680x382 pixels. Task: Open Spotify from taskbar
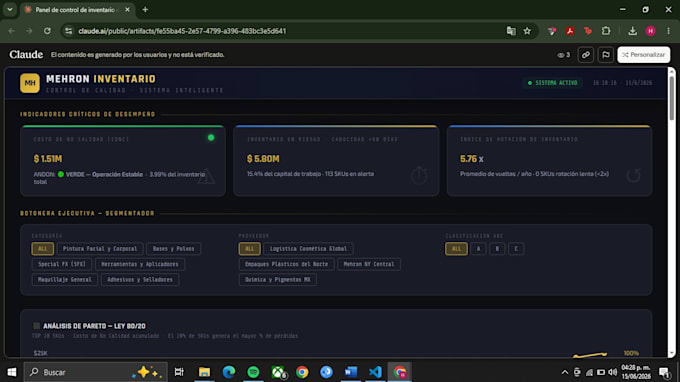(253, 372)
